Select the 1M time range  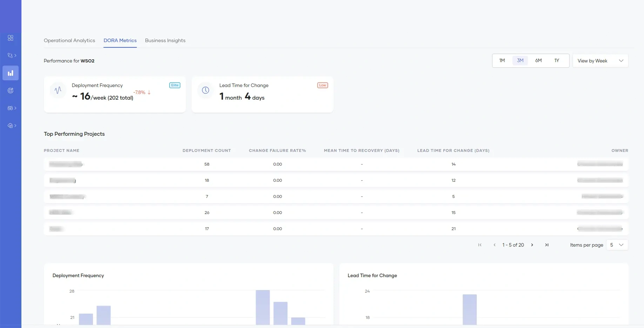[x=502, y=61]
